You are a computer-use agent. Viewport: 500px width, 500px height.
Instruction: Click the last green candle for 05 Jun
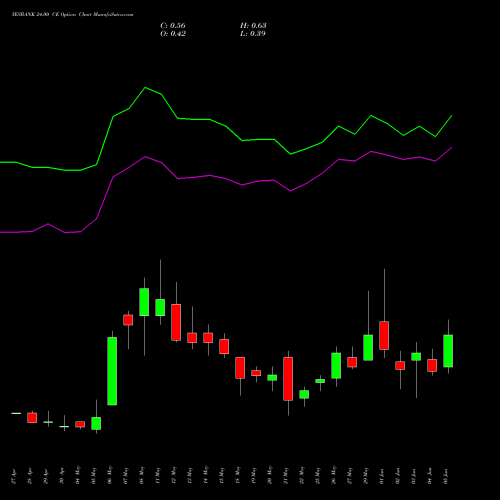(x=448, y=351)
